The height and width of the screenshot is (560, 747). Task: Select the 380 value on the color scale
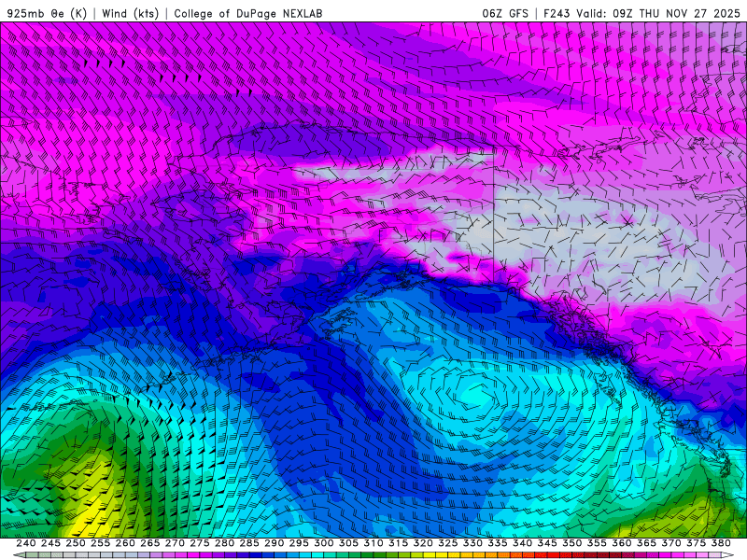(721, 543)
